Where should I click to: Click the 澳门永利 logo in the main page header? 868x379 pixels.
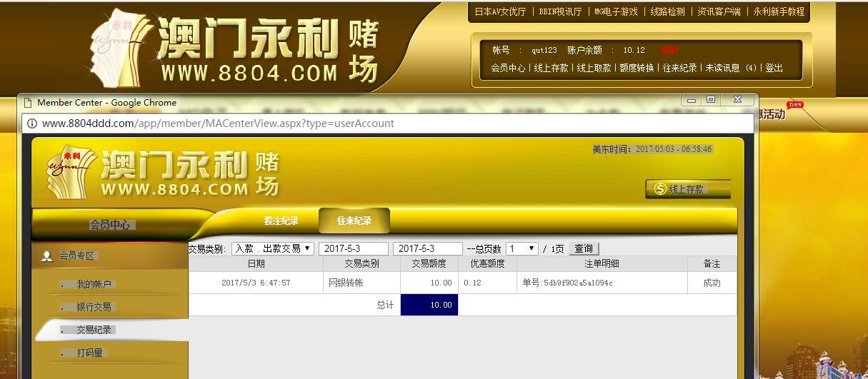(x=236, y=49)
